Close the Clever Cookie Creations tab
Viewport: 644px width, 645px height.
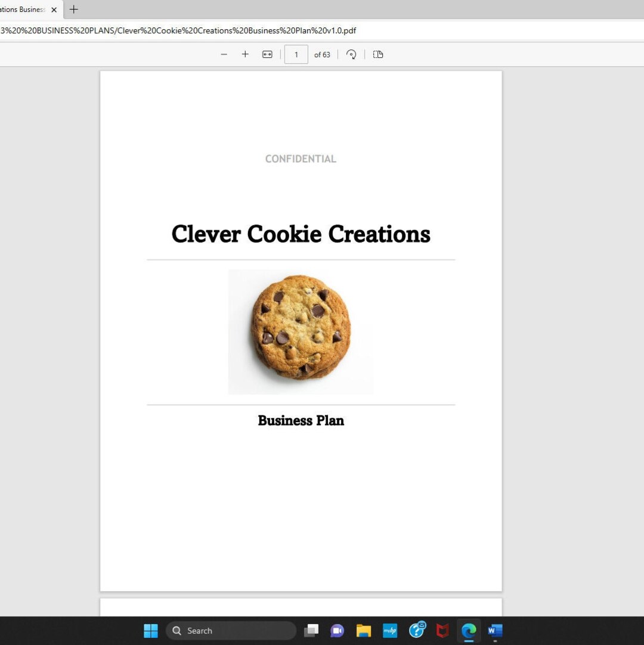click(54, 10)
